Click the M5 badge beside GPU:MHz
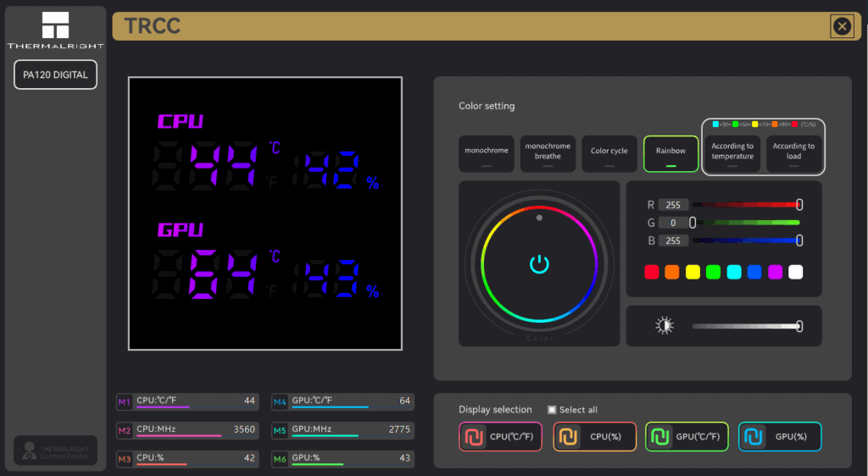This screenshot has height=476, width=868. tap(280, 430)
